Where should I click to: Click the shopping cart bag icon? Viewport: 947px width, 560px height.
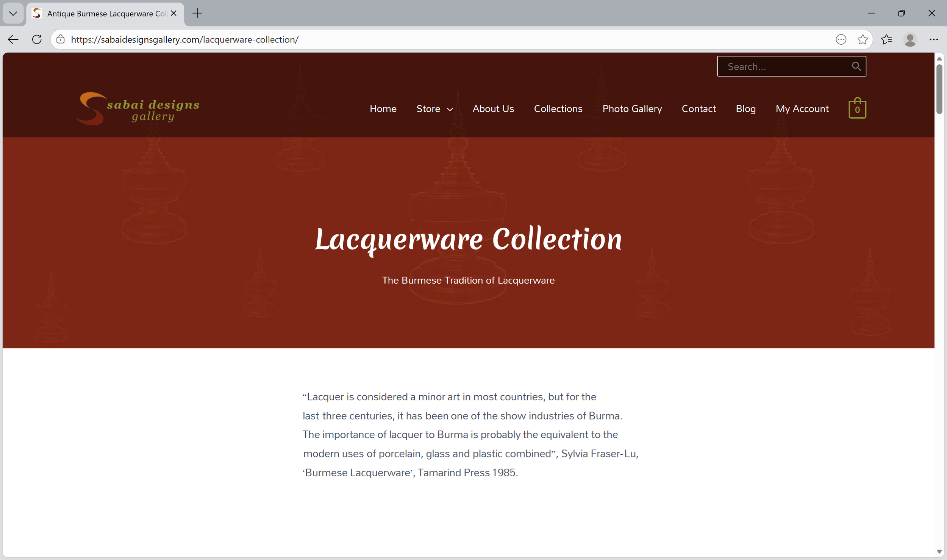click(x=857, y=109)
